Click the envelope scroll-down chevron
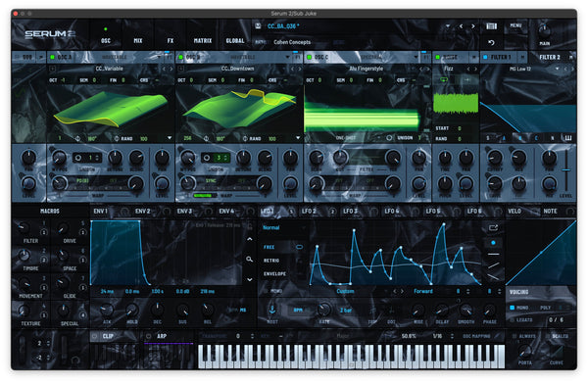 coord(249,279)
